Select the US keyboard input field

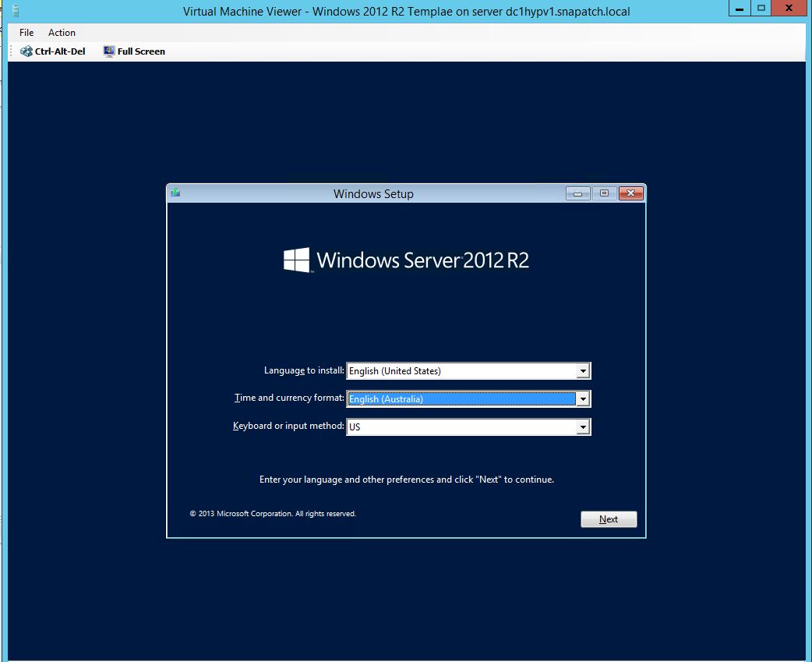click(x=468, y=427)
